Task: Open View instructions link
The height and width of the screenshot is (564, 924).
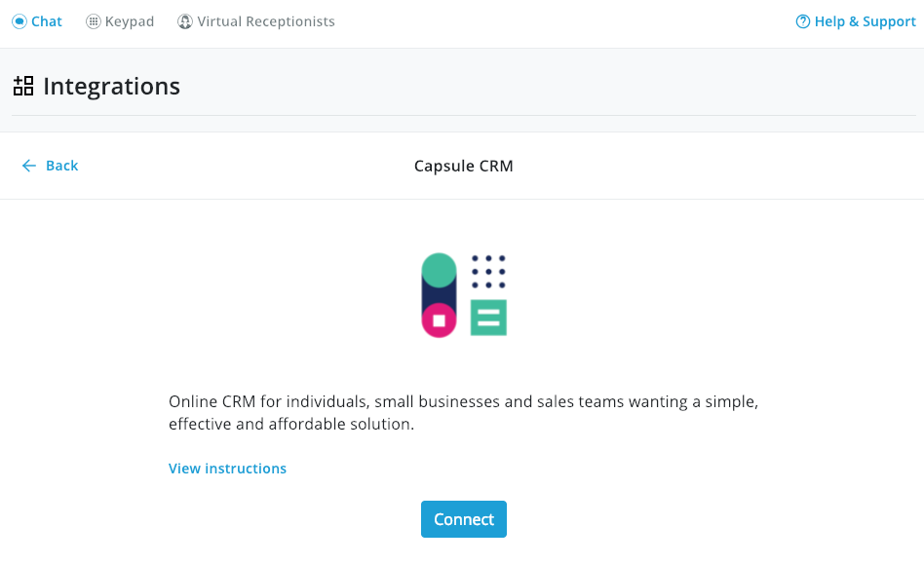Action: [227, 469]
